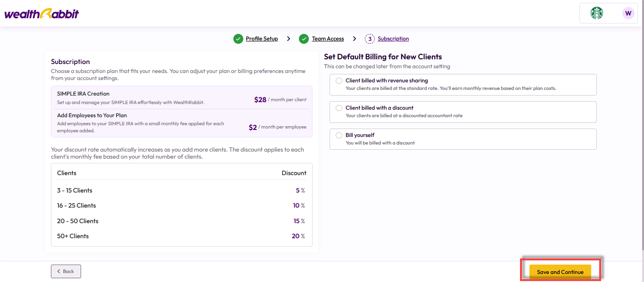The height and width of the screenshot is (282, 644).
Task: Click the chevron after Profile Setup
Action: [x=289, y=39]
